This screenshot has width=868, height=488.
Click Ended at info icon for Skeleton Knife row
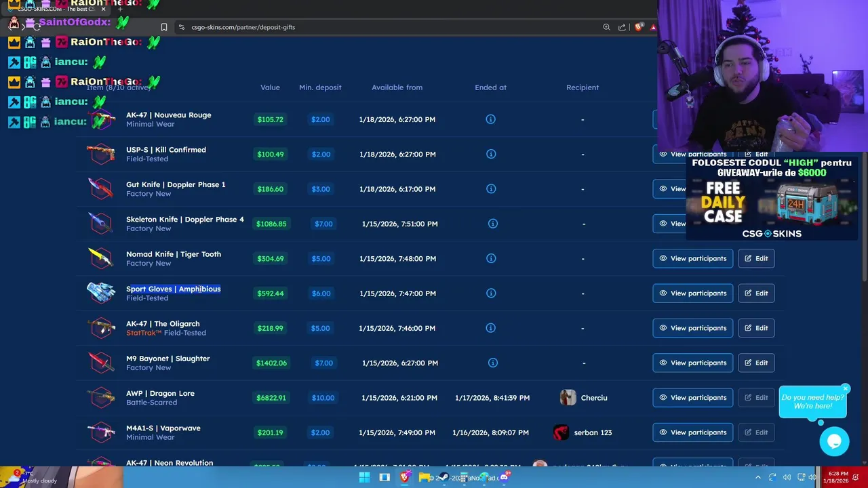point(493,224)
